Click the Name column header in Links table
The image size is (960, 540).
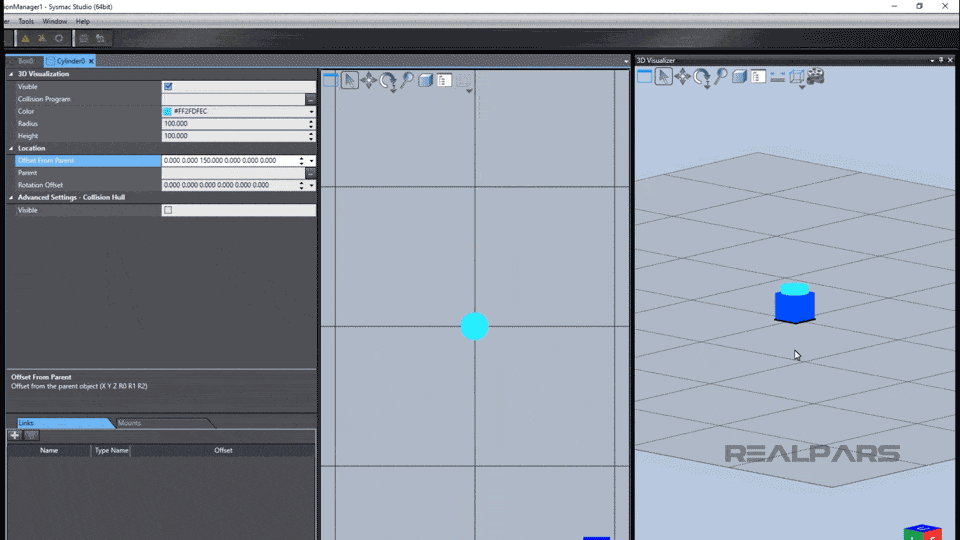(49, 450)
